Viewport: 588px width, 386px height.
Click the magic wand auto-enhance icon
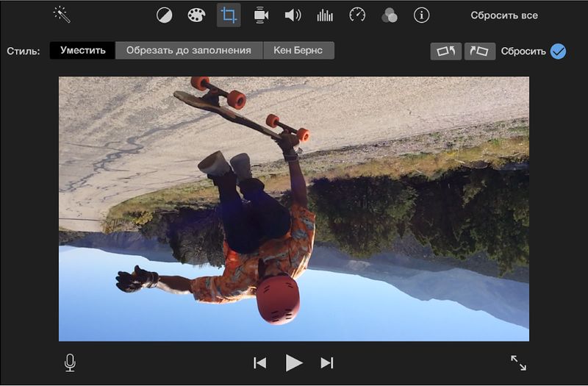coord(62,14)
